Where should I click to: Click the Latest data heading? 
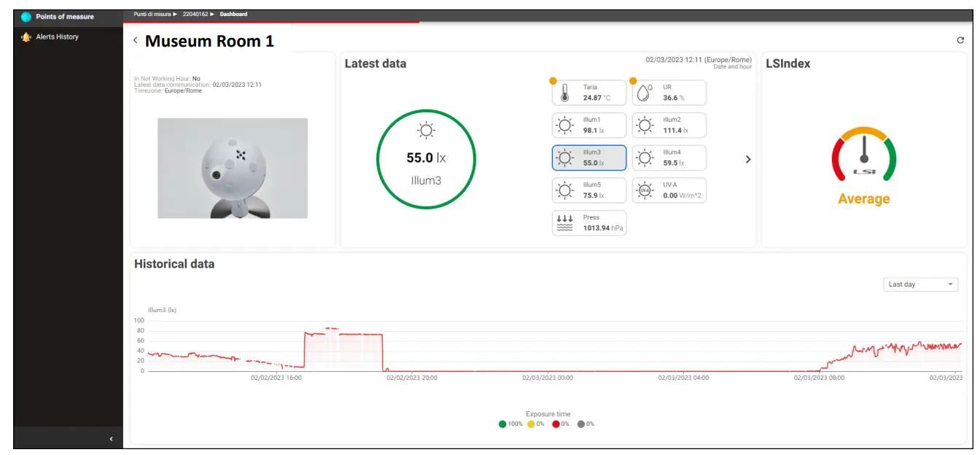[x=376, y=63]
